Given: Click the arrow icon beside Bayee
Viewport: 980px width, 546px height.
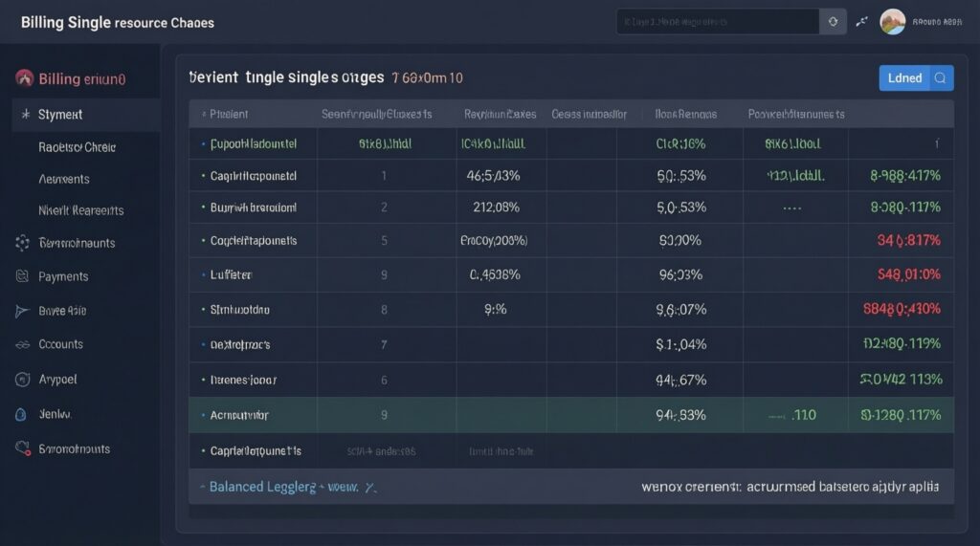Looking at the screenshot, I should coord(23,311).
